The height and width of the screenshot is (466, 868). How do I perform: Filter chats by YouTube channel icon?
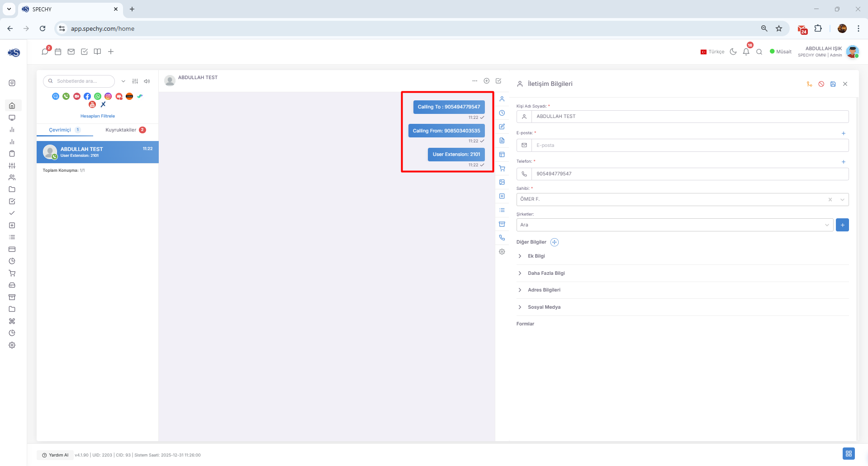coord(92,104)
